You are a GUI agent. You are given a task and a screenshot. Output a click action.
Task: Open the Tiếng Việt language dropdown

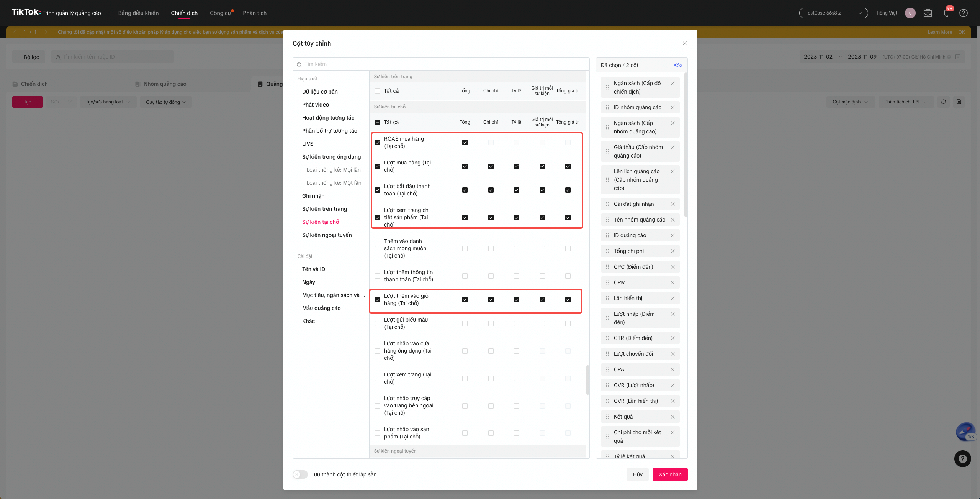(x=886, y=13)
